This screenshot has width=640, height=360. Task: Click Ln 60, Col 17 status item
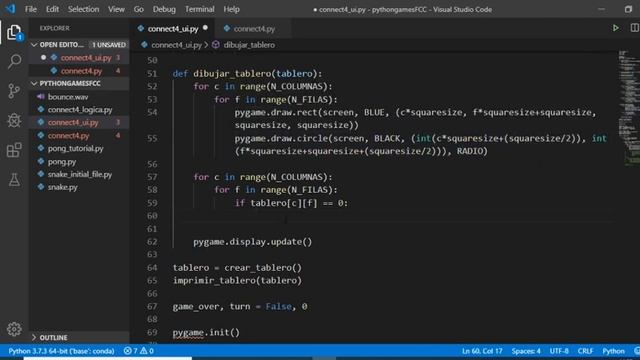click(x=482, y=351)
